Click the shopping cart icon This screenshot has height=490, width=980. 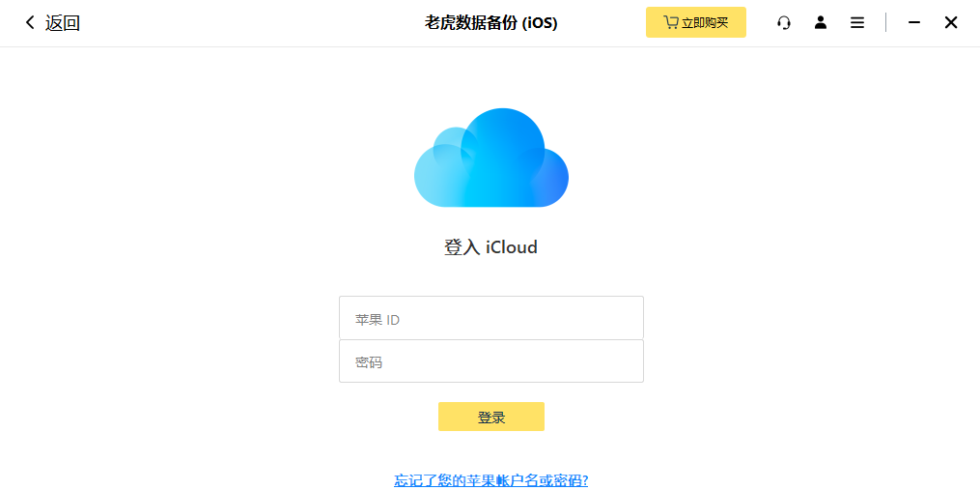pyautogui.click(x=671, y=22)
